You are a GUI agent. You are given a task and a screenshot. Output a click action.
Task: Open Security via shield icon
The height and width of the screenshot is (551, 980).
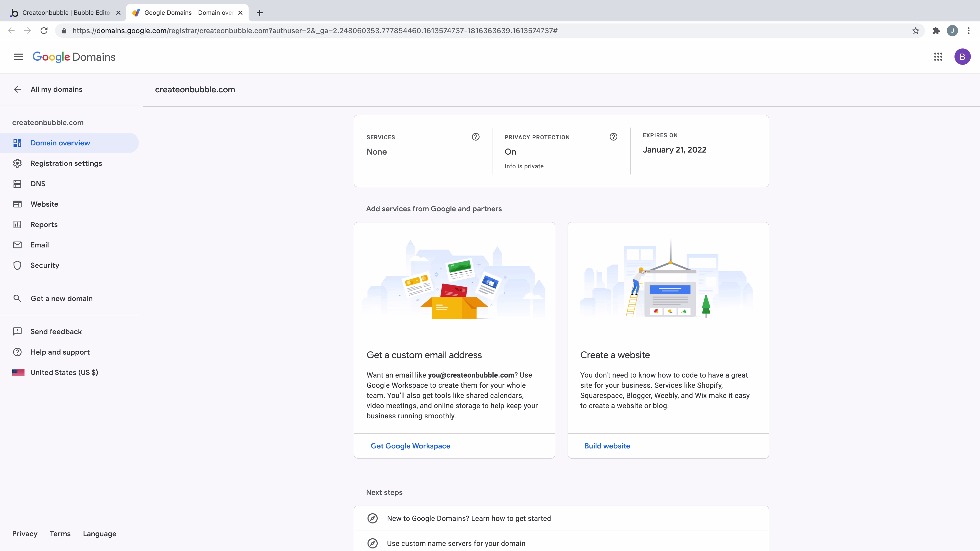click(18, 265)
